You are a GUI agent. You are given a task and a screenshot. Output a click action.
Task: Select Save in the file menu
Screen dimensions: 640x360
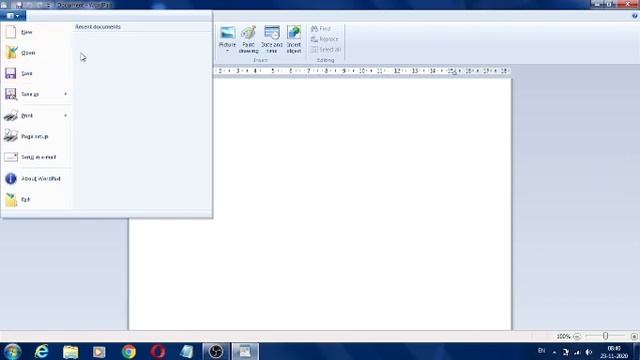tap(36, 73)
